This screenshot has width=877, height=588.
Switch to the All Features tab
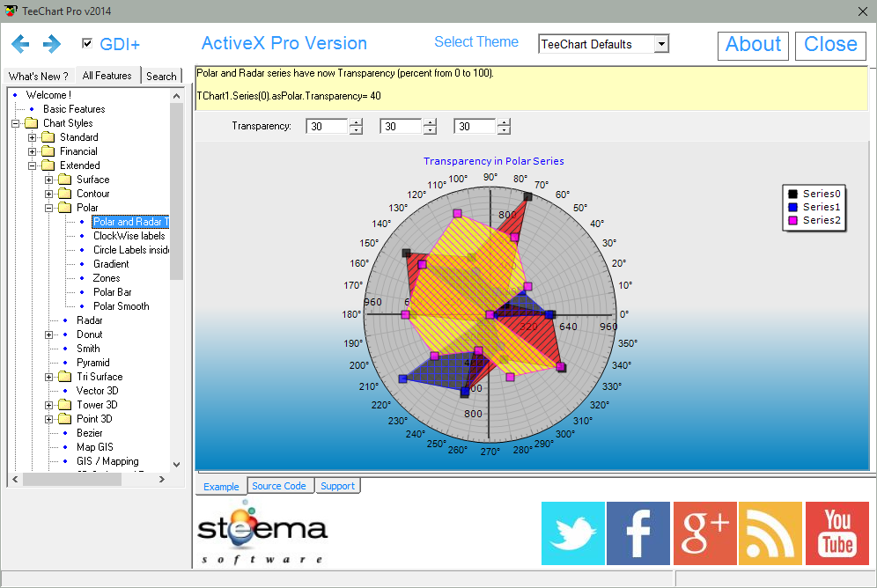coord(107,75)
